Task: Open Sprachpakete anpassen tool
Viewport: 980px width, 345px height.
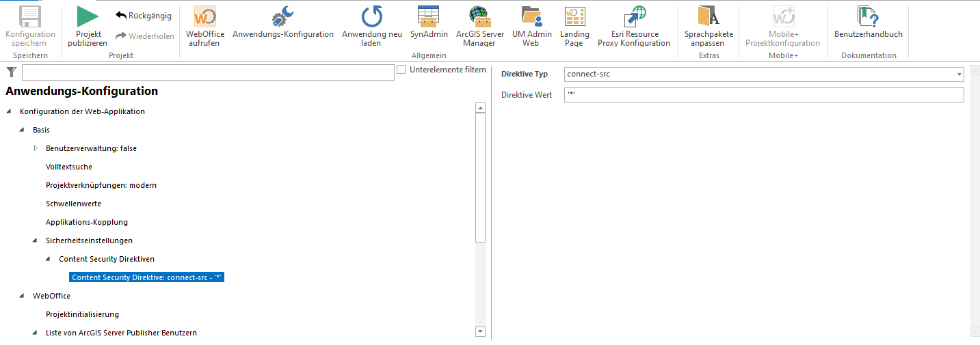Action: click(x=708, y=17)
